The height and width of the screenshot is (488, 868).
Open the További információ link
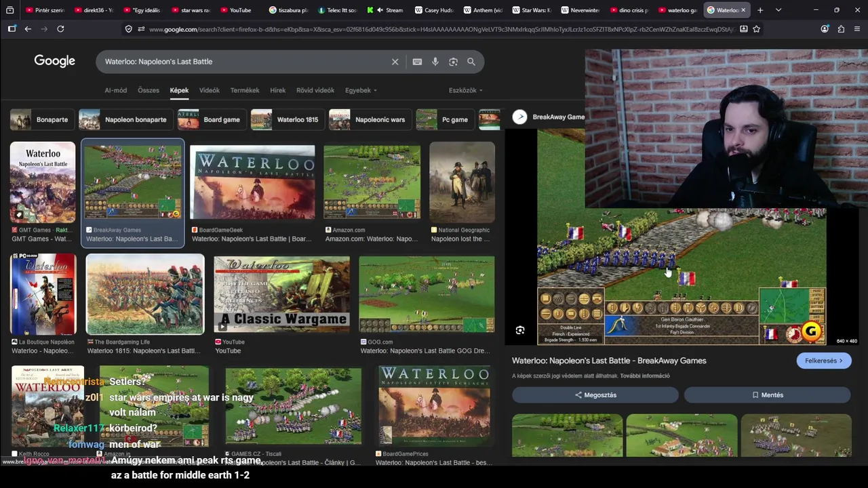pos(644,375)
